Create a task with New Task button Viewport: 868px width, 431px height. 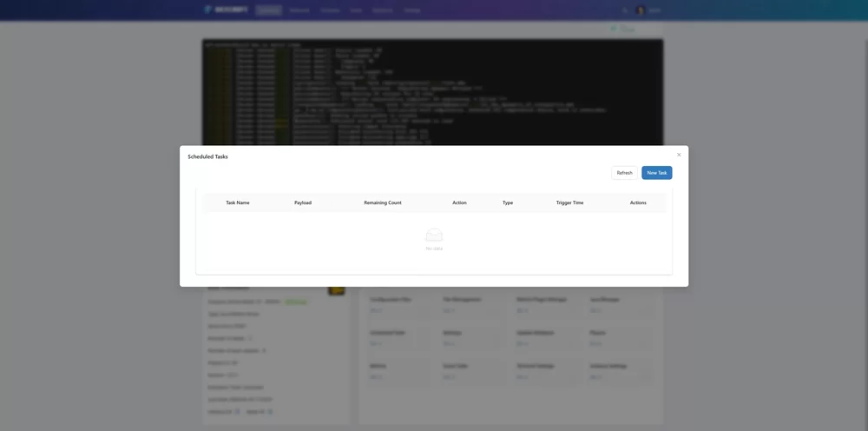(x=656, y=173)
